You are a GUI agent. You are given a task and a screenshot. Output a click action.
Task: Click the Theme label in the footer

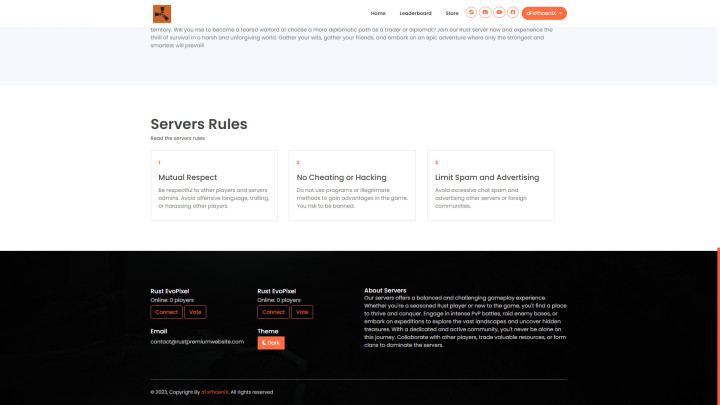[x=268, y=331]
